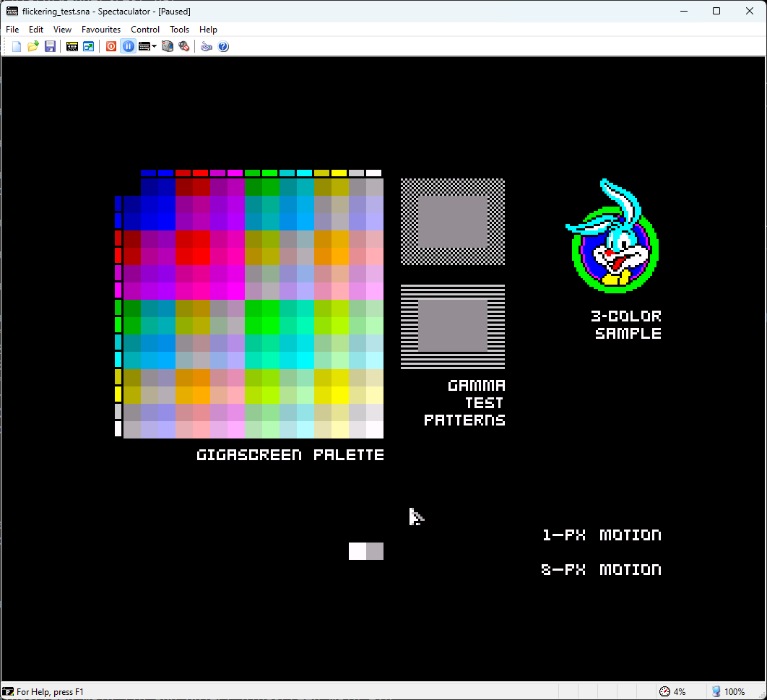Open help with the question mark icon
Screen dimensions: 767x700
click(223, 46)
